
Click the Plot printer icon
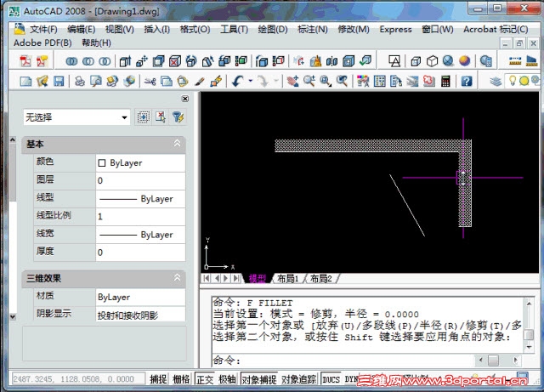pyautogui.click(x=80, y=82)
